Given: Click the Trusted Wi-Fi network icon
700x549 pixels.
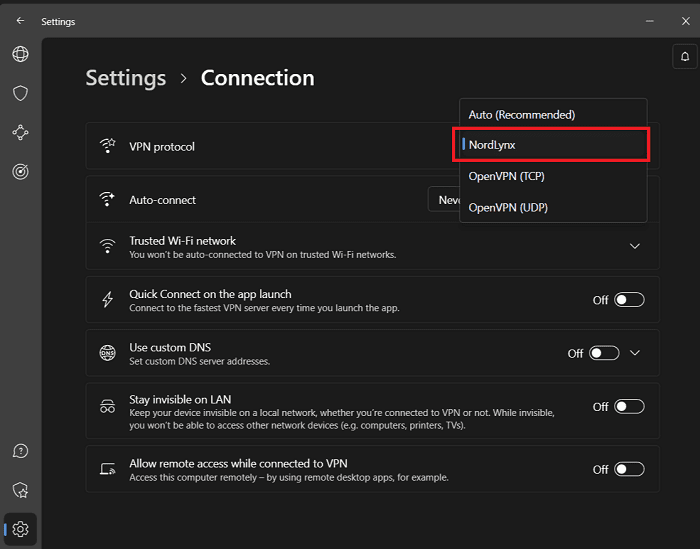Looking at the screenshot, I should point(107,246).
